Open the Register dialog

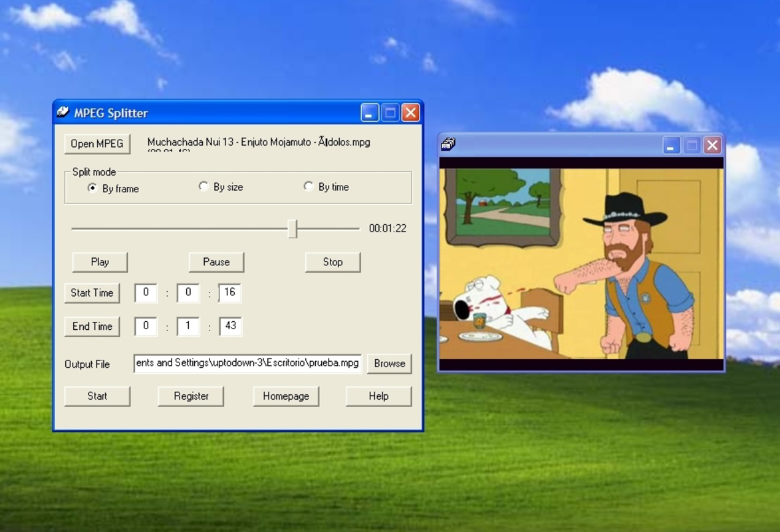pos(191,396)
